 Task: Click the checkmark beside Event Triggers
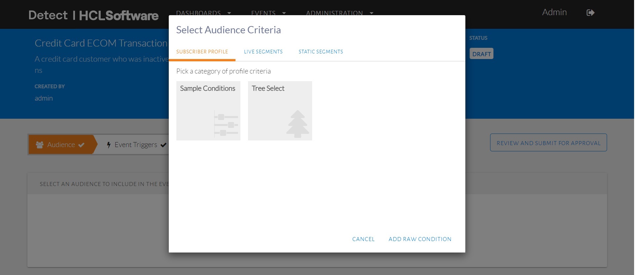tap(163, 145)
